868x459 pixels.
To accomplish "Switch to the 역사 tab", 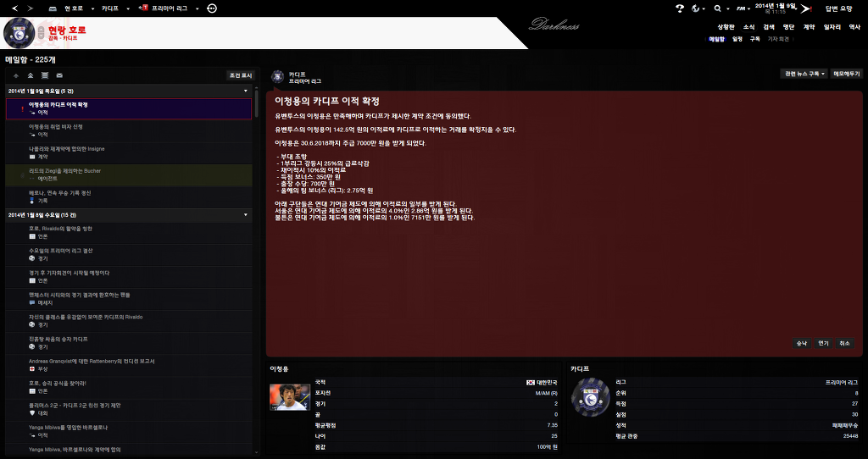I will (x=854, y=26).
